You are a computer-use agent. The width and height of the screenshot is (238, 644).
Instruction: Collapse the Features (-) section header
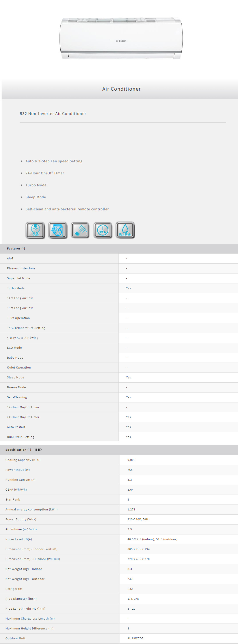(16, 249)
